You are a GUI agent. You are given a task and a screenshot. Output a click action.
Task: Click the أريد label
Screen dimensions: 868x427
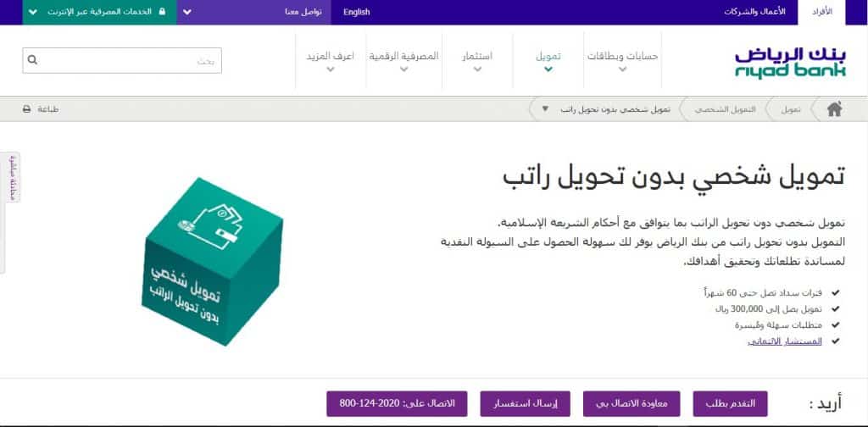click(825, 404)
